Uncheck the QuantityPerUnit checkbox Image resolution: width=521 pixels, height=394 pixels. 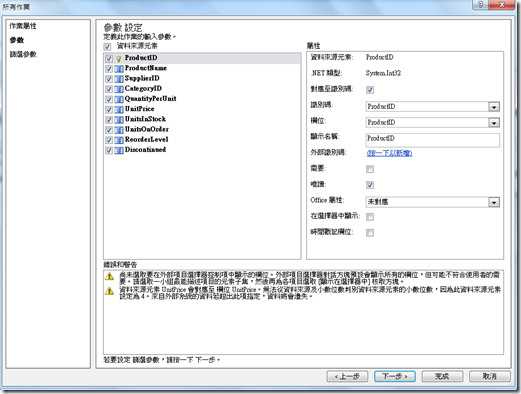(109, 99)
